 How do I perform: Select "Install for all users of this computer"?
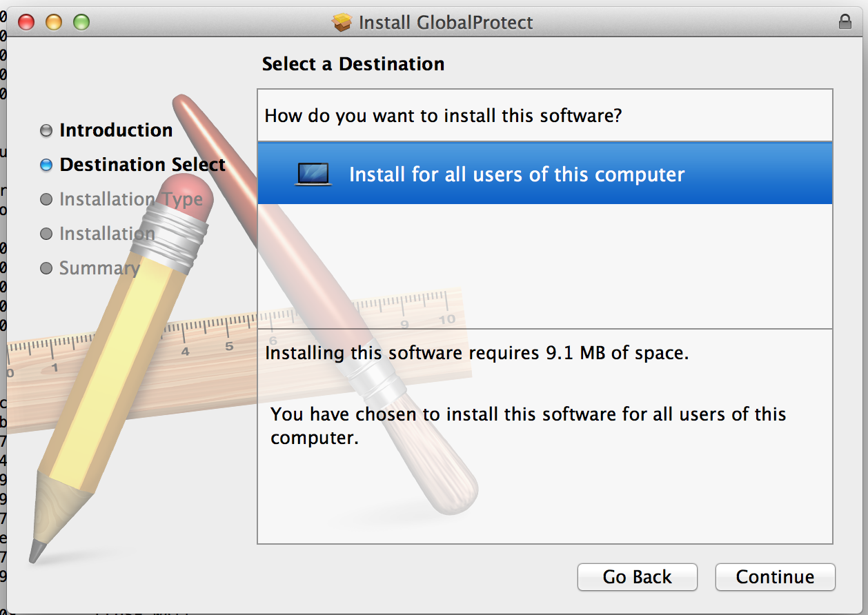(x=516, y=174)
